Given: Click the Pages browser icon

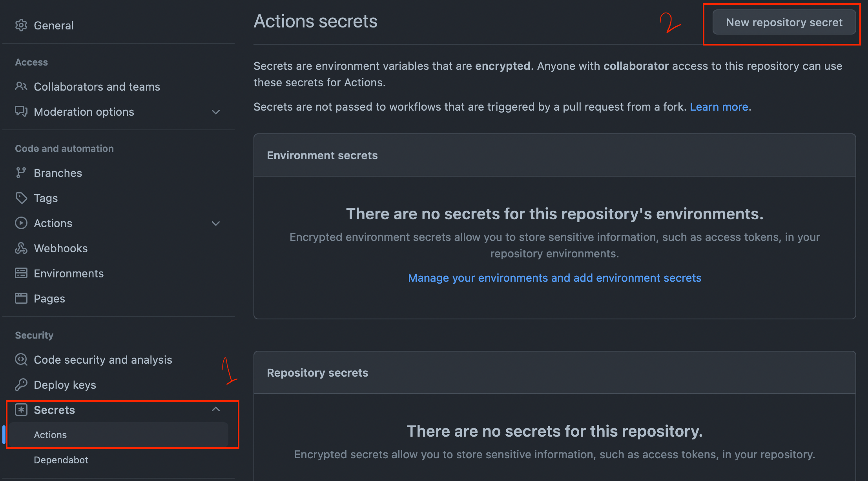Looking at the screenshot, I should pos(21,299).
